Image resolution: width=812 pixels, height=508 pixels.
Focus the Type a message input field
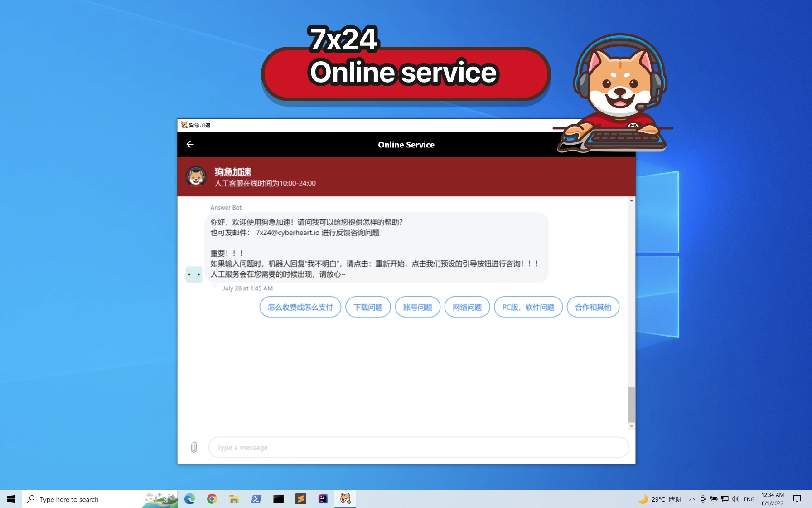coord(419,448)
